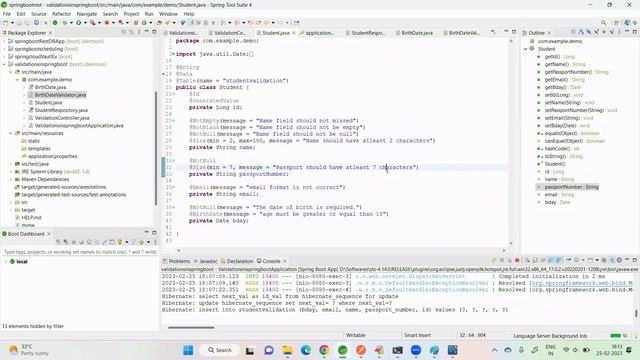The image size is (640, 360).
Task: Minimize the Package Explorer view
Action: [x=147, y=32]
